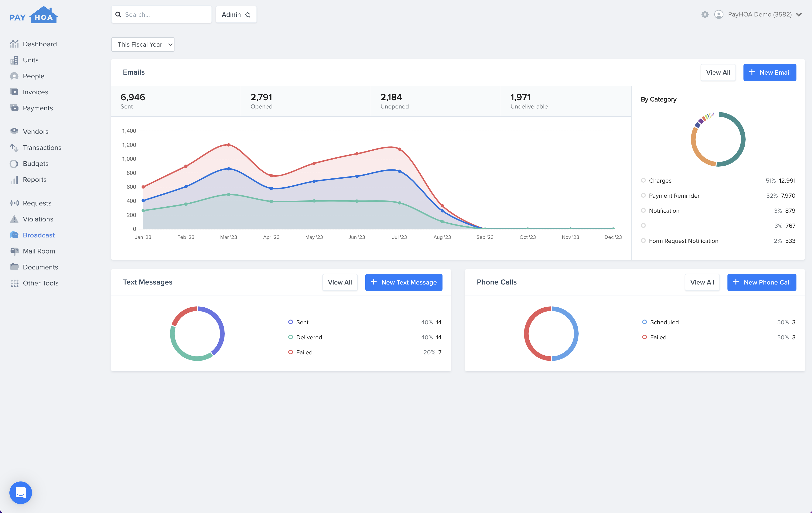This screenshot has width=812, height=513.
Task: Click the New Email button
Action: [x=770, y=72]
